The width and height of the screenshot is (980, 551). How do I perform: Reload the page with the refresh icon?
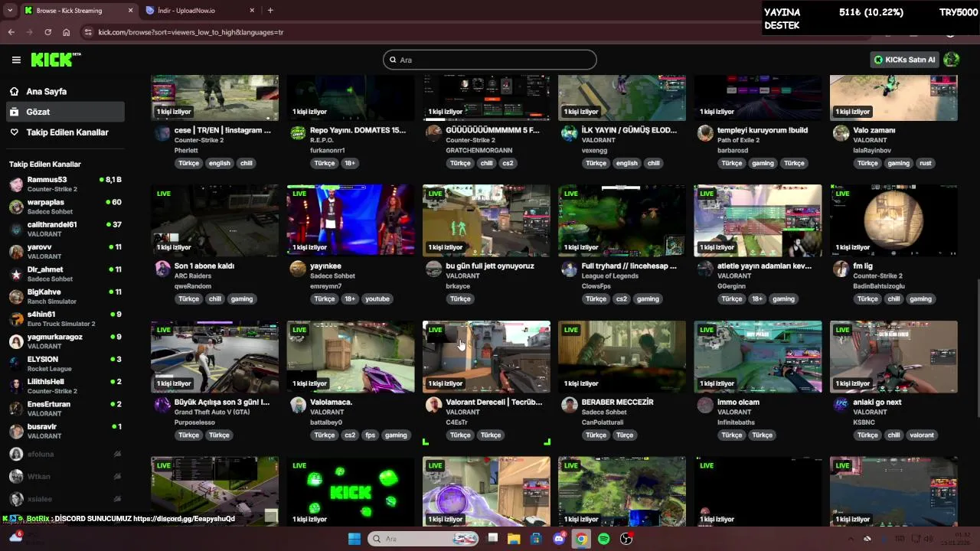point(47,32)
